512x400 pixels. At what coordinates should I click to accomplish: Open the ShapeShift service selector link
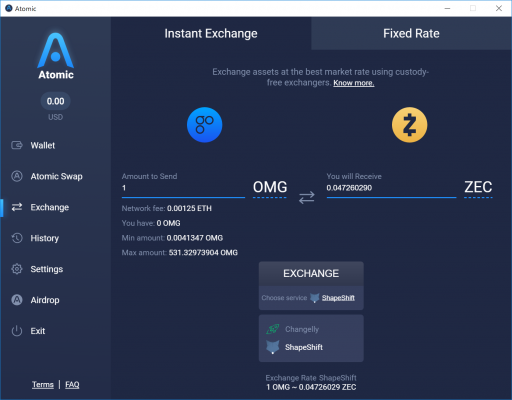click(338, 298)
